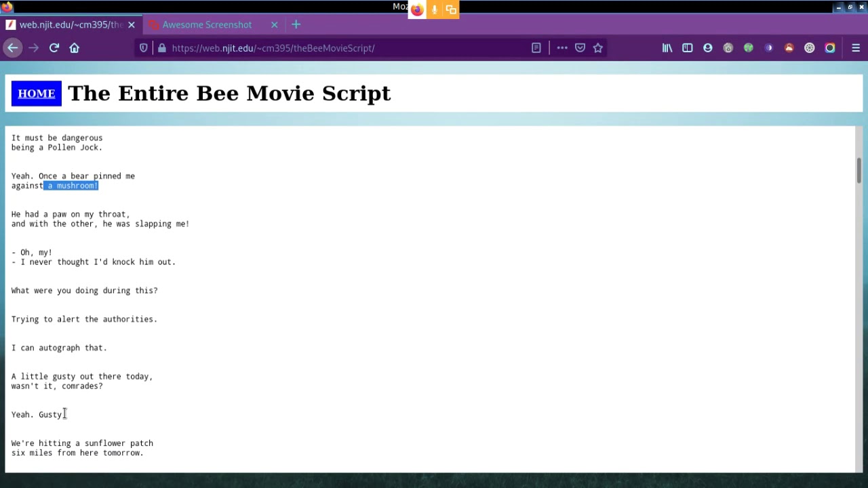Screen dimensions: 868x488
Task: Click the line "Trying to alert the authorities."
Action: (85, 319)
